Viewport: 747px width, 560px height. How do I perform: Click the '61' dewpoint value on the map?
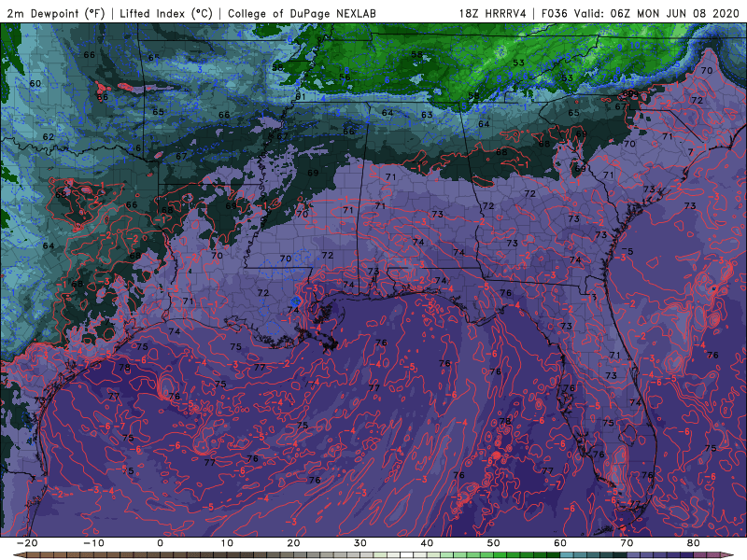click(300, 97)
